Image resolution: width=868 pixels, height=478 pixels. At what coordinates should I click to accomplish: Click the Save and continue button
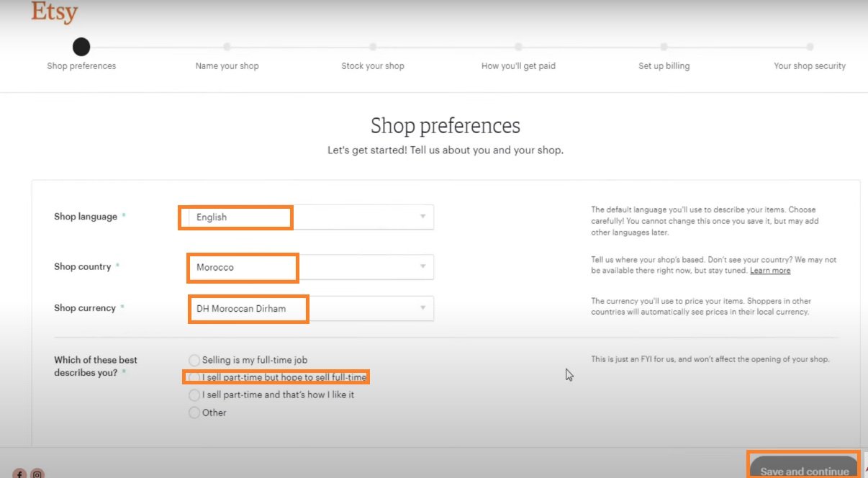coord(804,468)
